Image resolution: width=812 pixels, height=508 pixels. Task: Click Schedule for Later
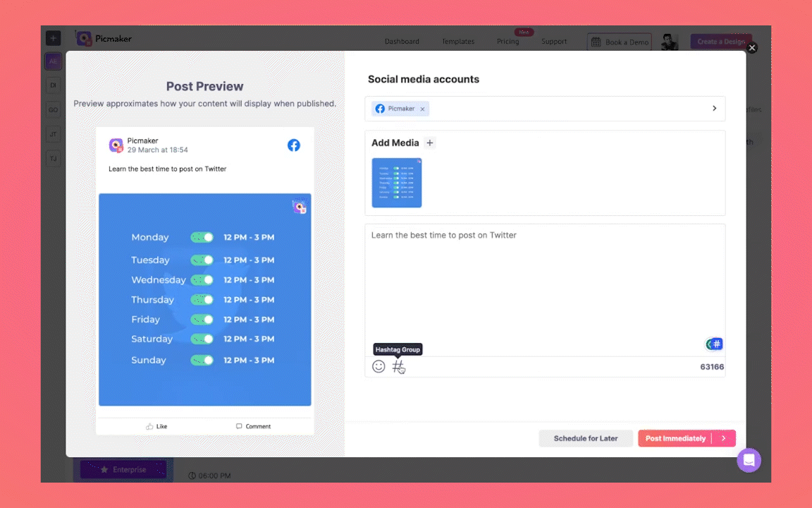(586, 439)
